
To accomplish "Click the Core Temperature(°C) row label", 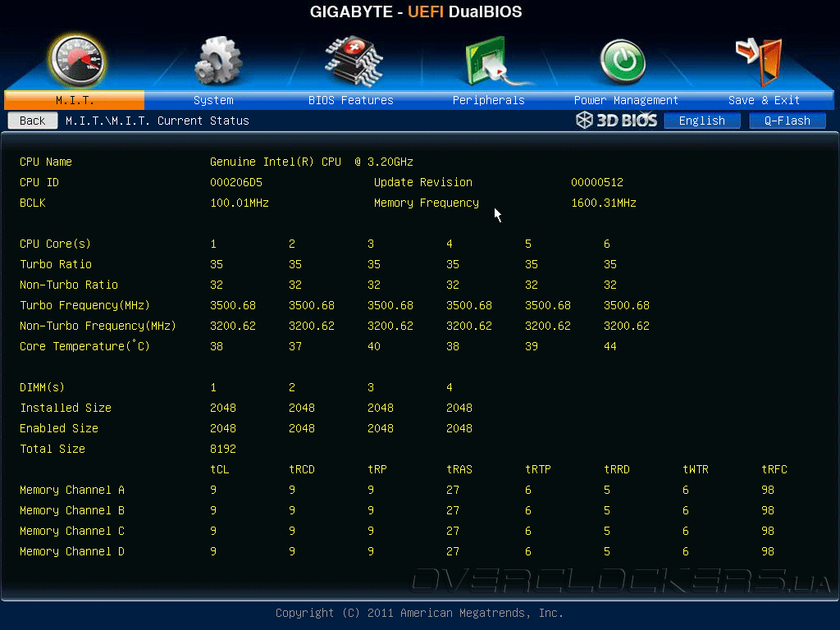I will point(84,346).
